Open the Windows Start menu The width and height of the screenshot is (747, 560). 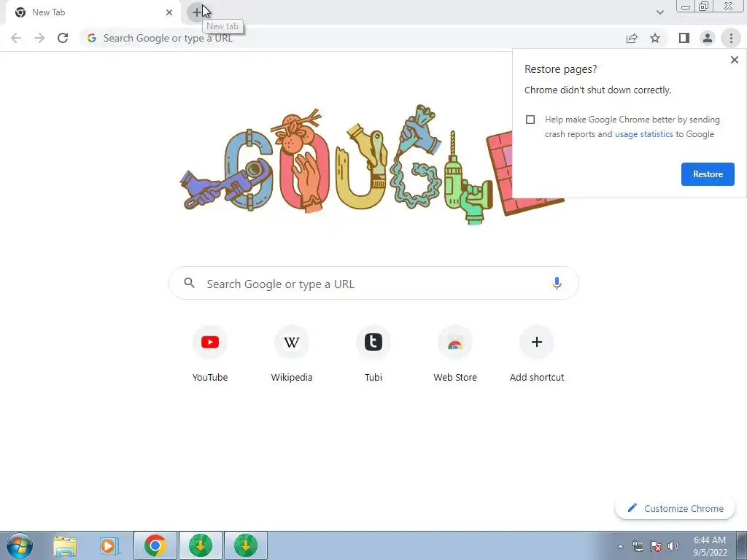click(x=20, y=545)
